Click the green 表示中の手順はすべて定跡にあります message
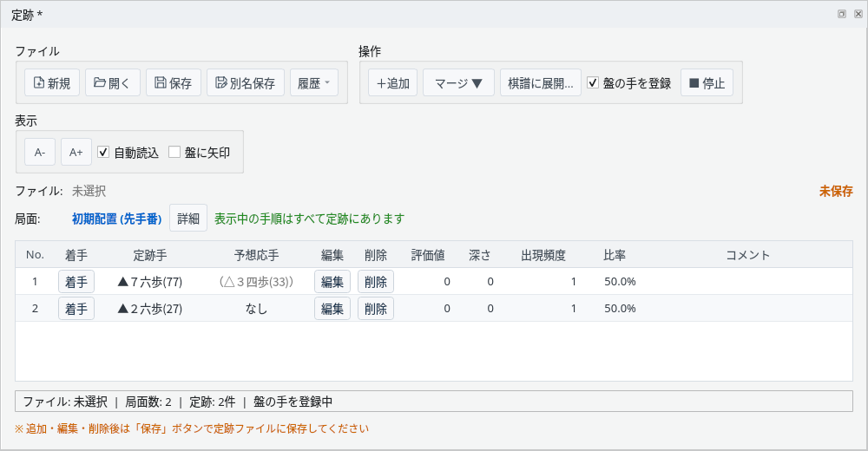The image size is (868, 451). coord(310,219)
